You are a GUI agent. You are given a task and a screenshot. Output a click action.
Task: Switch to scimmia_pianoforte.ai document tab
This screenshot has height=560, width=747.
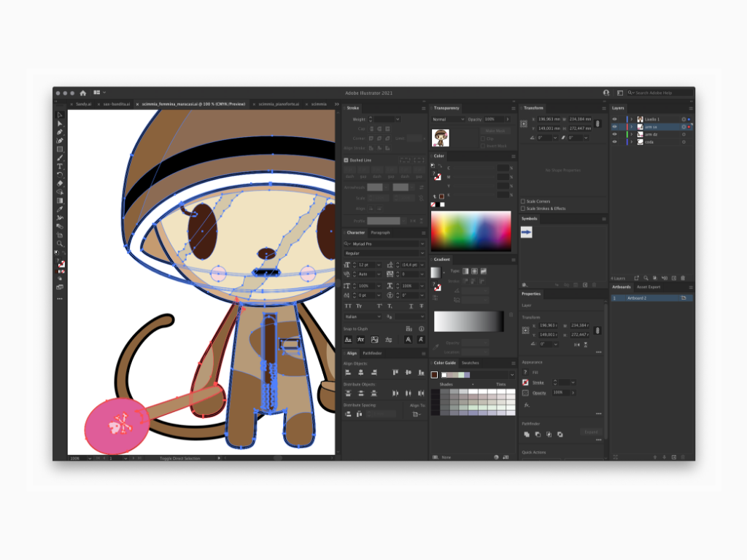[279, 104]
